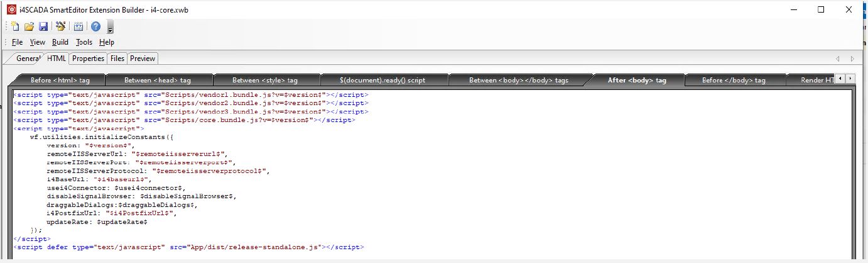This screenshot has height=263, width=868.
Task: Click the remoteIISServerPort code line
Action: tap(141, 162)
